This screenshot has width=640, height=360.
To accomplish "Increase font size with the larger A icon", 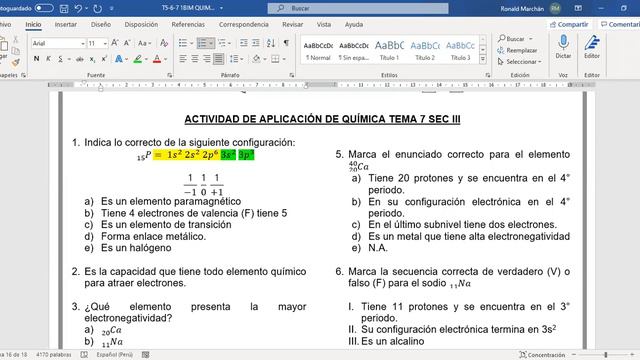I will 115,43.
